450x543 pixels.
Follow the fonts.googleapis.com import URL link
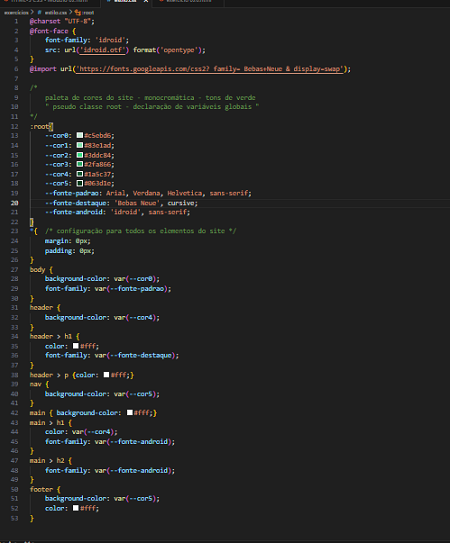point(210,69)
